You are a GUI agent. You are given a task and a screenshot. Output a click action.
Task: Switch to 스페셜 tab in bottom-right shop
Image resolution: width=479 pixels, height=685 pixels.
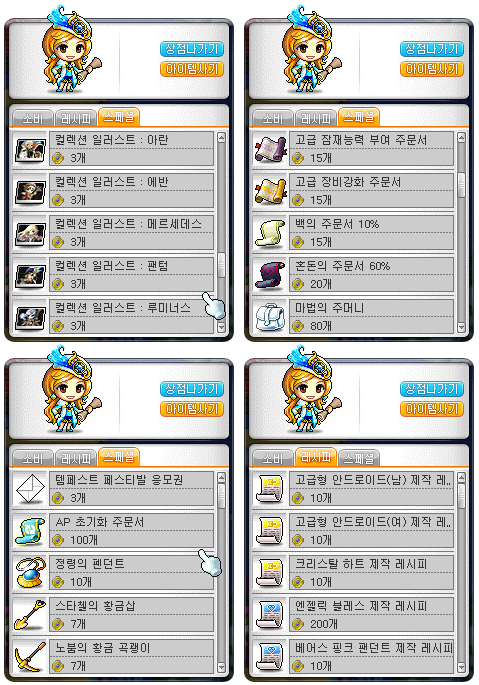[359, 458]
